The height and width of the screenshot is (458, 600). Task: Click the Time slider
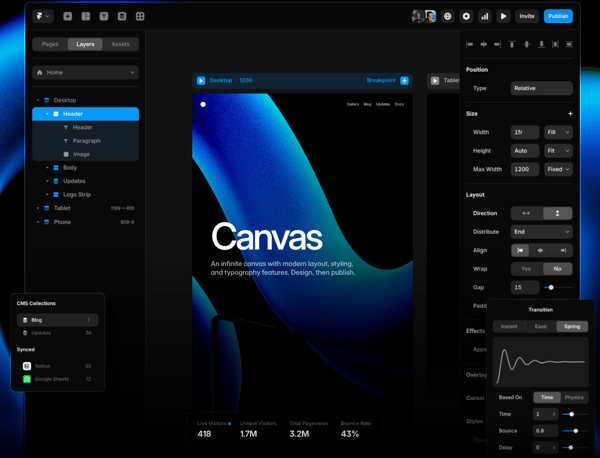[575, 414]
